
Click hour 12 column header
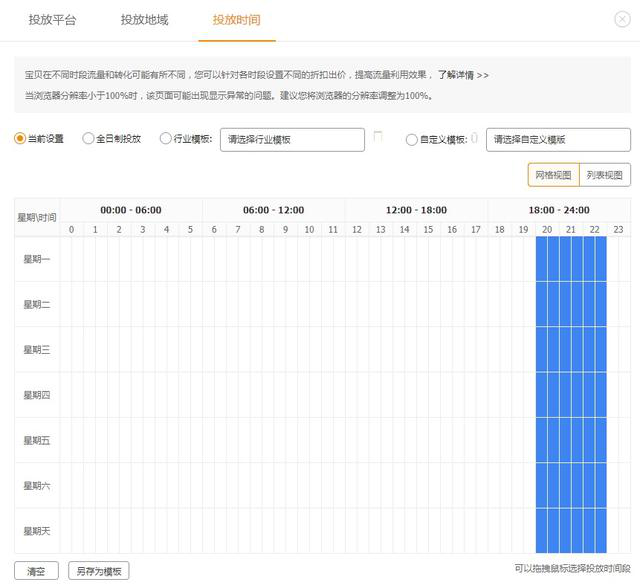357,229
